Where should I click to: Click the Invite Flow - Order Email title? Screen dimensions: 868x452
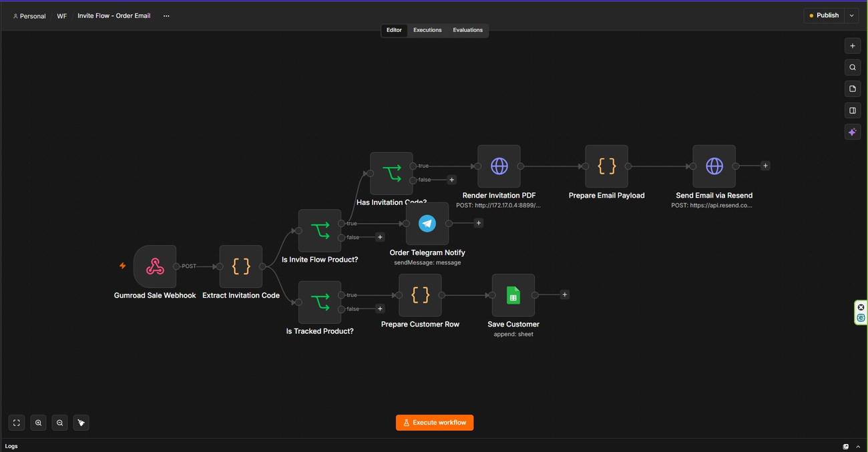pyautogui.click(x=114, y=16)
